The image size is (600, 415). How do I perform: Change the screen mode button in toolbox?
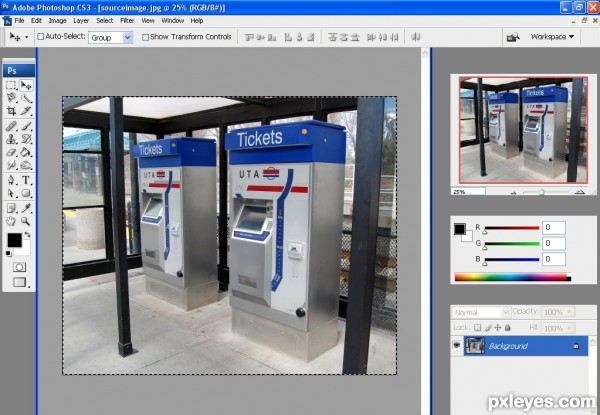pyautogui.click(x=20, y=282)
